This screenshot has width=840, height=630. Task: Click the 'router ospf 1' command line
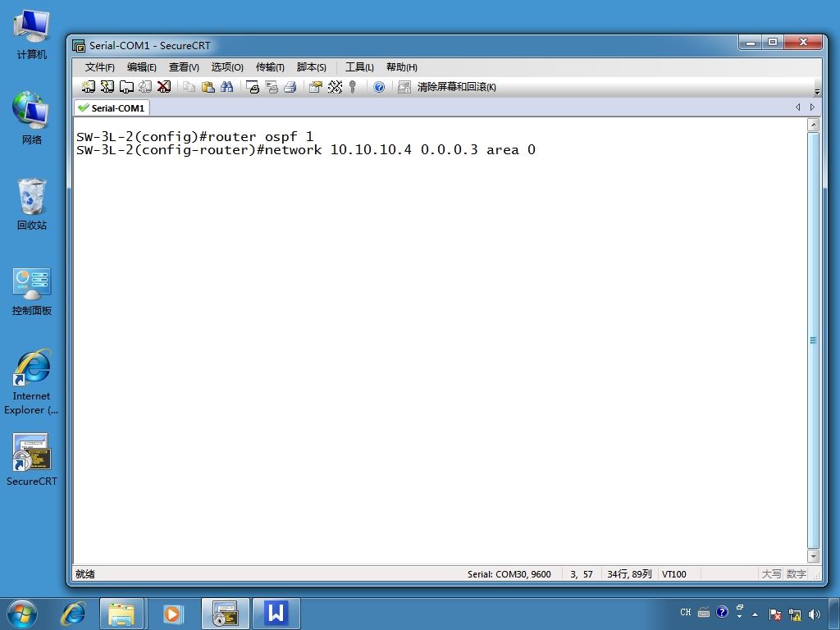[x=194, y=137]
